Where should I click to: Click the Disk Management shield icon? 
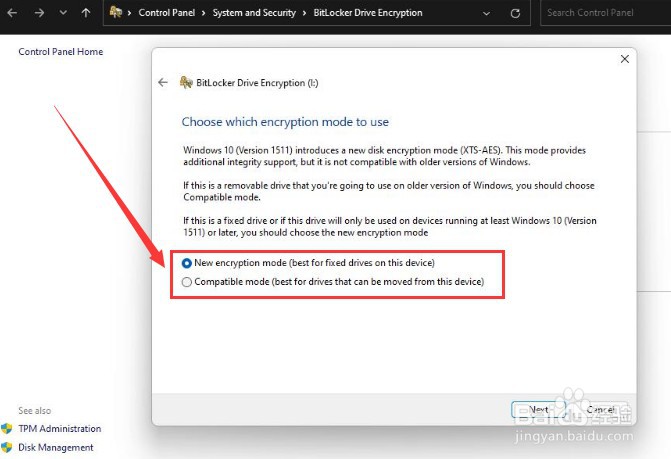point(7,448)
